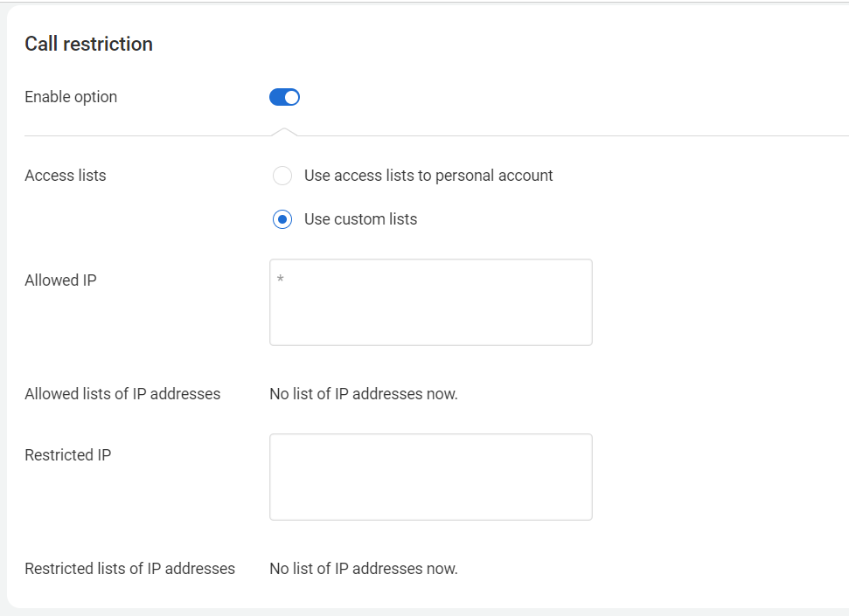Focus the Restricted IP text area

pyautogui.click(x=431, y=477)
